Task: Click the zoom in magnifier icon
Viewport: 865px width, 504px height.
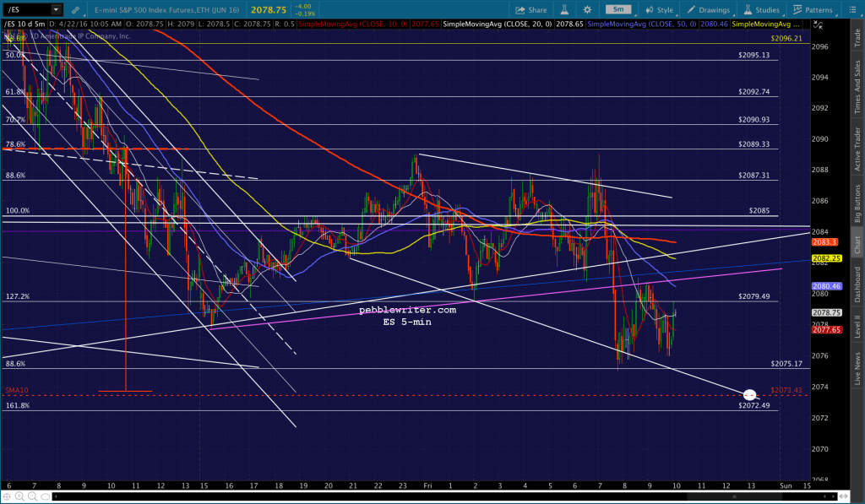Action: (x=19, y=497)
